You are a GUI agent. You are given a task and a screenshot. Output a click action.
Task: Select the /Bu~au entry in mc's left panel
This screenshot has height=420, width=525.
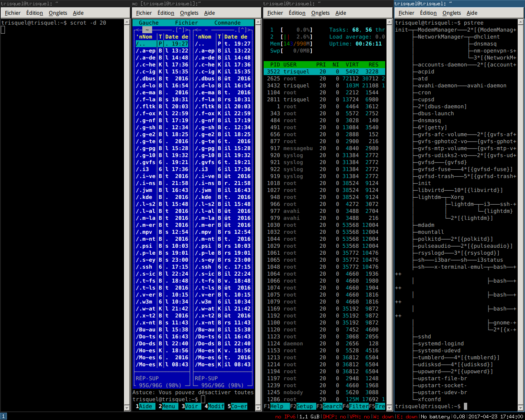pyautogui.click(x=162, y=330)
